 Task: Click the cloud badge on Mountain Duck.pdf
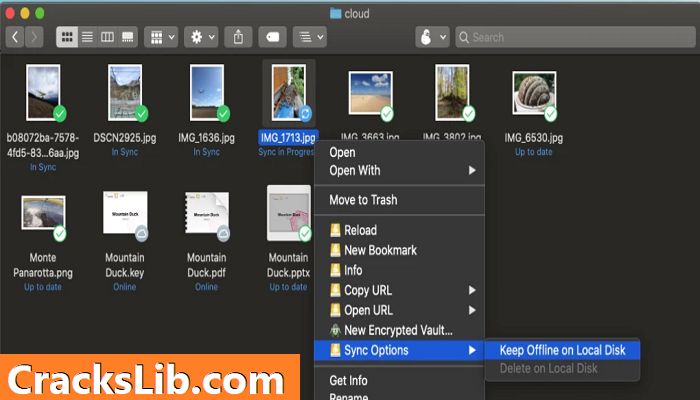tap(223, 233)
